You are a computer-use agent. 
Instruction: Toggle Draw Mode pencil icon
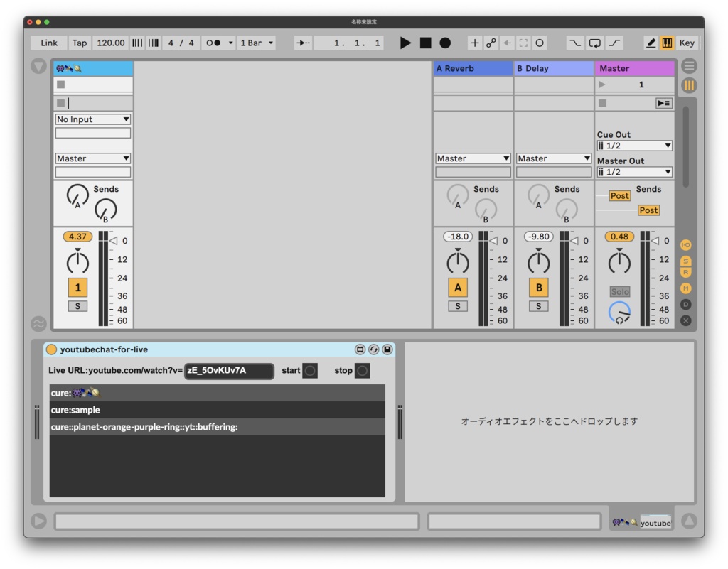click(651, 43)
